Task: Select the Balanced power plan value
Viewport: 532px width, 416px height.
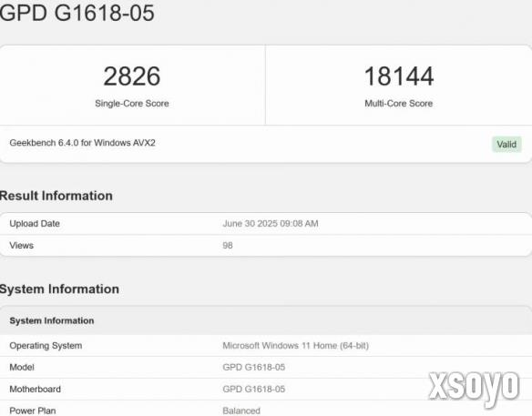Action: 241,411
